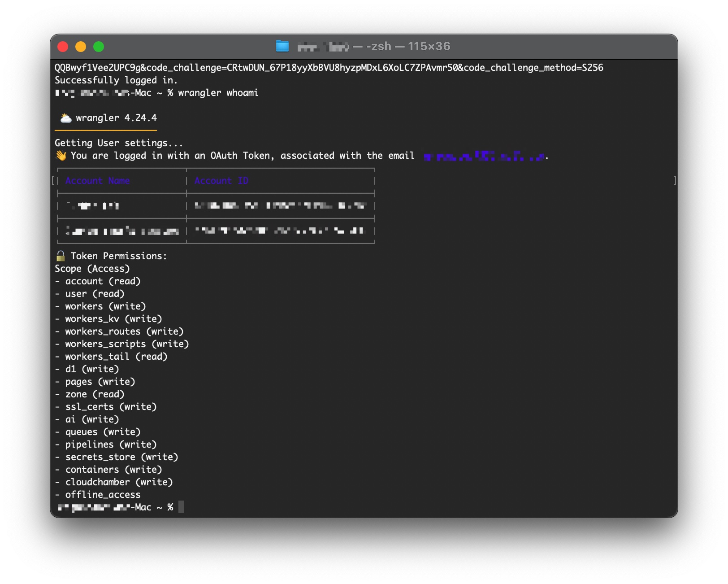Click the first blurred Account ID value

tap(280, 206)
